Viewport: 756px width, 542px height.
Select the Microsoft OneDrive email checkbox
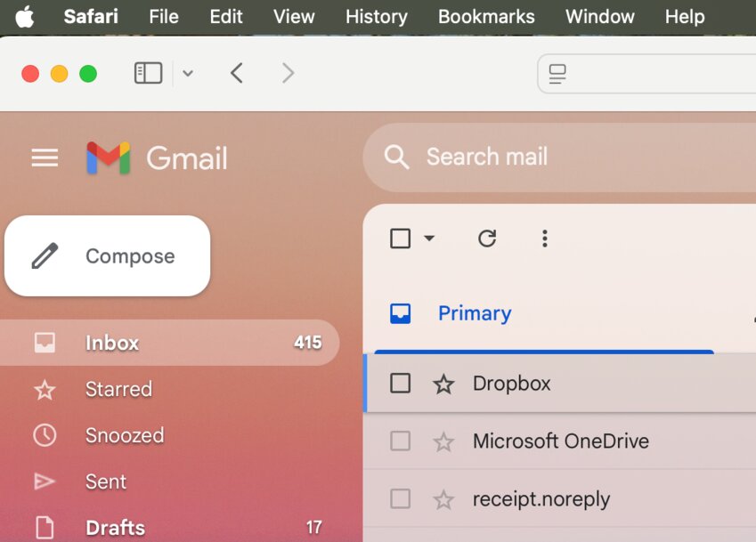click(400, 441)
